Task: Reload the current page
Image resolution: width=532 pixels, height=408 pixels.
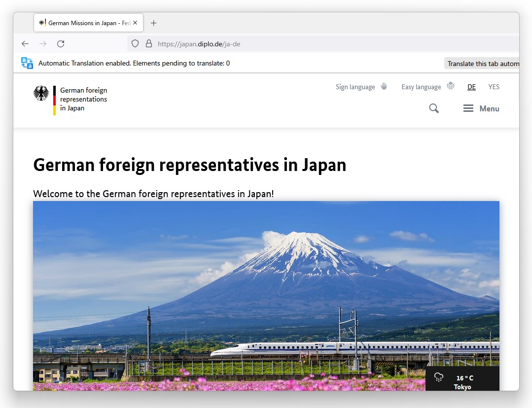Action: (x=61, y=43)
